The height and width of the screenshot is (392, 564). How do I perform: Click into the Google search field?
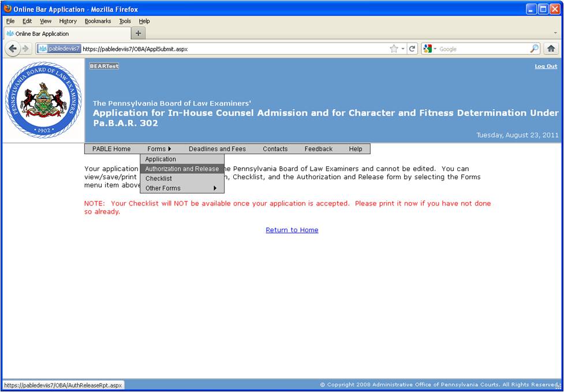click(x=482, y=49)
